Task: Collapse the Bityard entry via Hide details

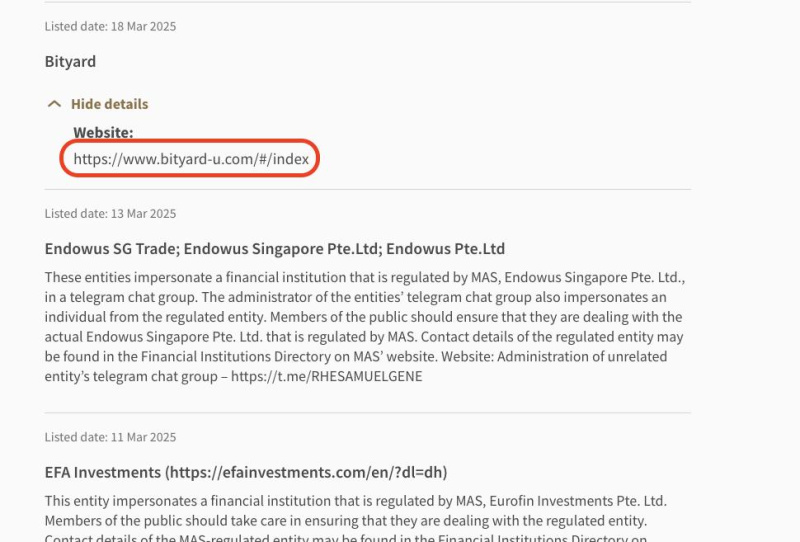Action: point(109,104)
